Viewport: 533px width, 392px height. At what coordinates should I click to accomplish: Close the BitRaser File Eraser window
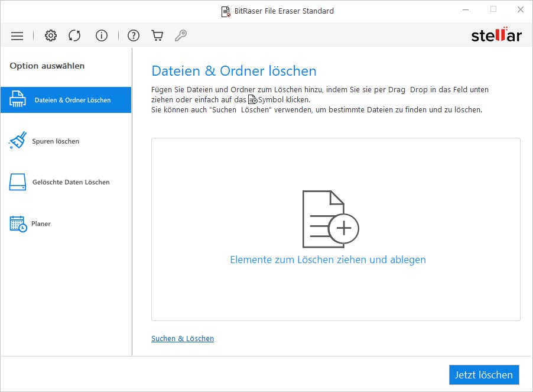pyautogui.click(x=519, y=9)
